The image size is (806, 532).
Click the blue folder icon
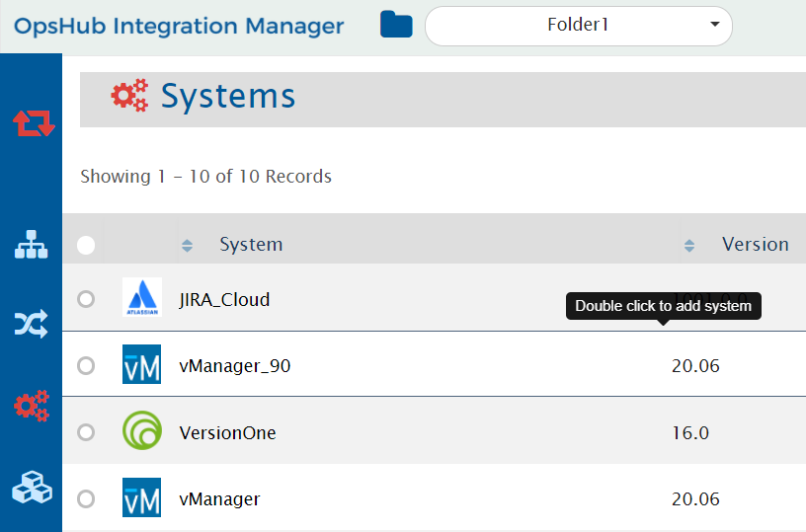tap(396, 25)
